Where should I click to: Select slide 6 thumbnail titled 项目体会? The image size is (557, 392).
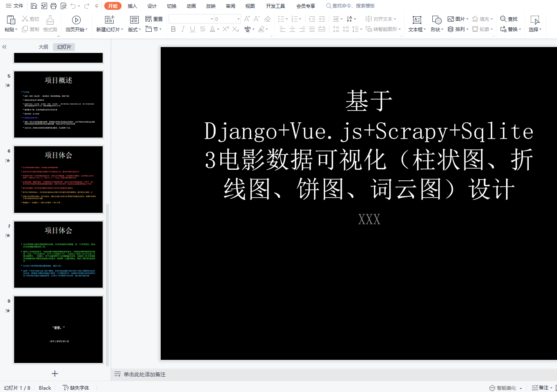tap(58, 180)
